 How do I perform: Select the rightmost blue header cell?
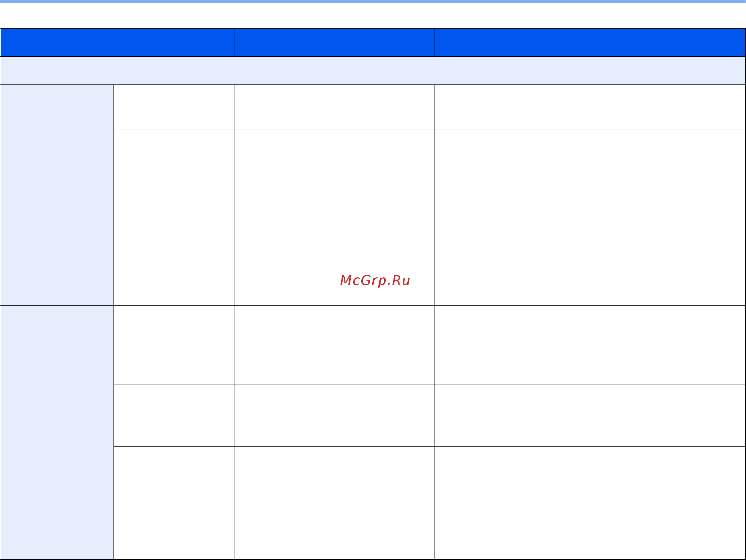click(590, 42)
